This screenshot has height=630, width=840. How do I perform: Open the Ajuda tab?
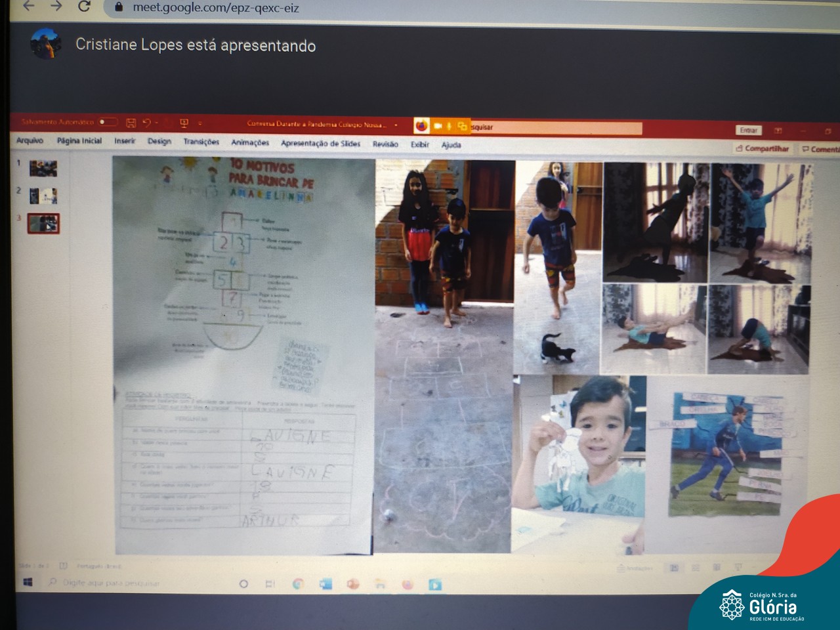451,145
